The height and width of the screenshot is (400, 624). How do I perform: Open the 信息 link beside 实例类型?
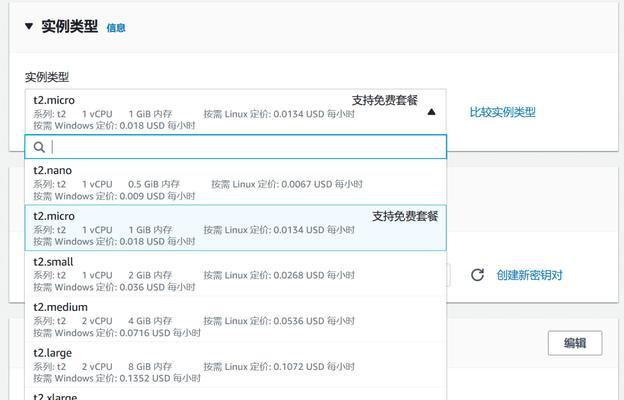click(116, 28)
